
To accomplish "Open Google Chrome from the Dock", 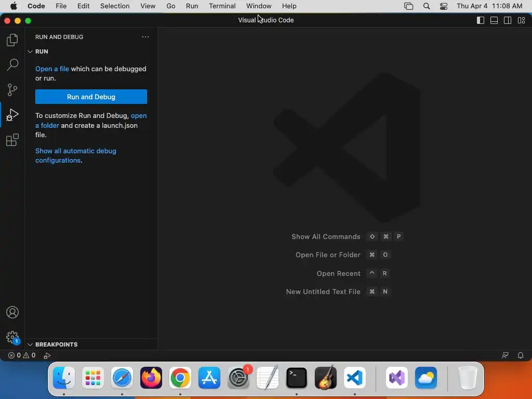I will (x=180, y=378).
